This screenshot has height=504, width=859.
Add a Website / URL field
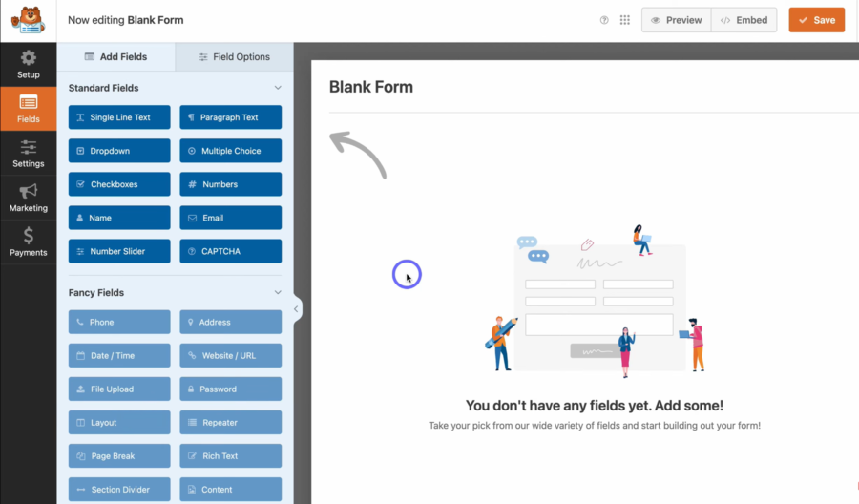click(231, 355)
